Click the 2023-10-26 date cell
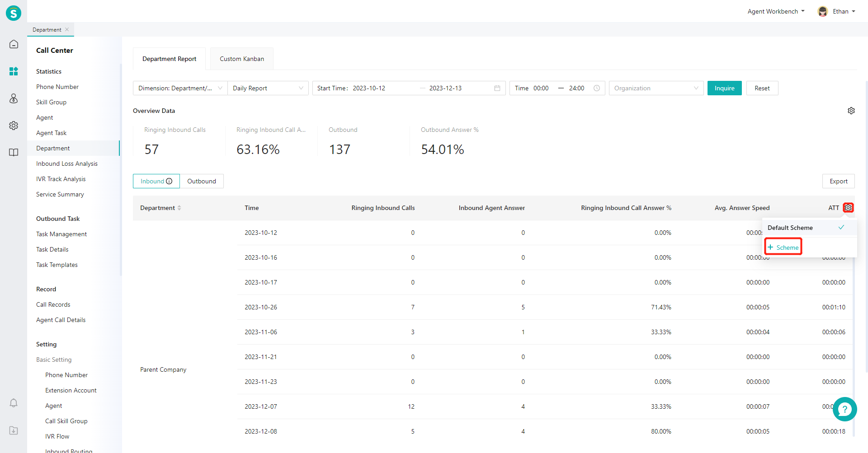Viewport: 868px width, 453px height. click(x=261, y=307)
